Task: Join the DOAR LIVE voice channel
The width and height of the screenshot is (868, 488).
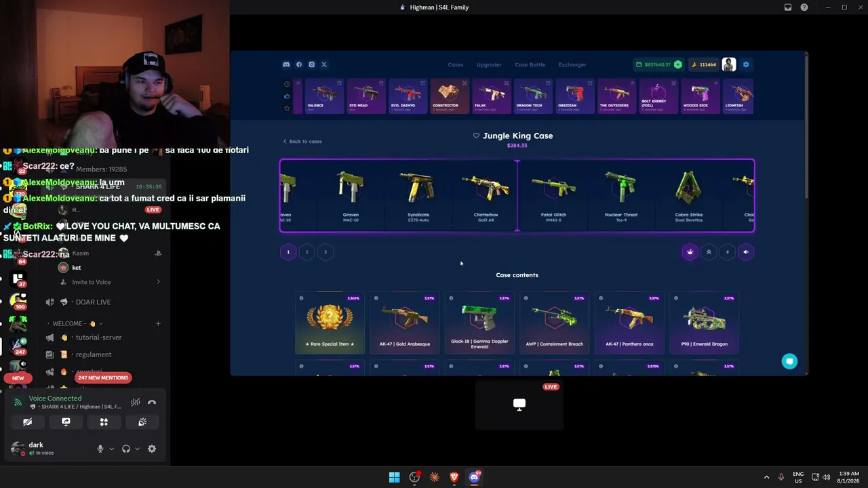Action: 94,302
